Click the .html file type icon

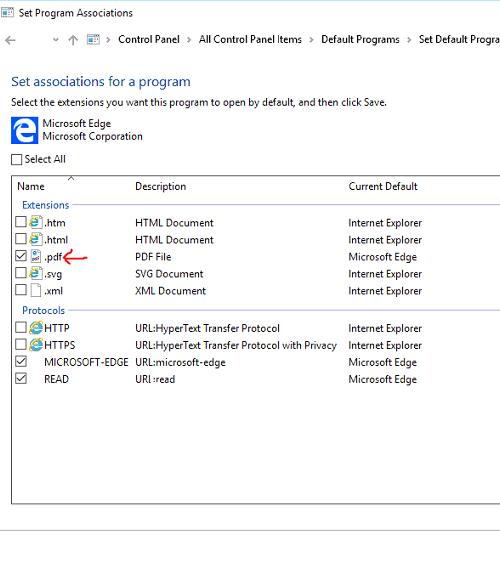click(x=36, y=239)
